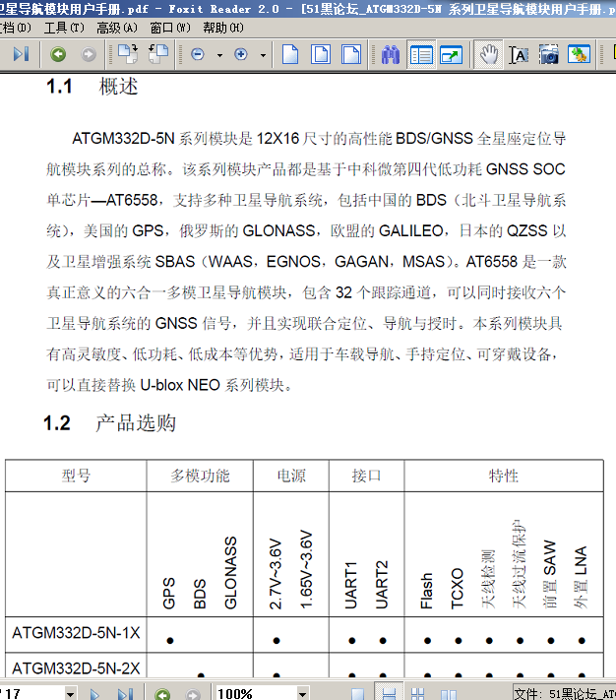This screenshot has width=616, height=700.
Task: Go to next page in status bar
Action: [94, 694]
